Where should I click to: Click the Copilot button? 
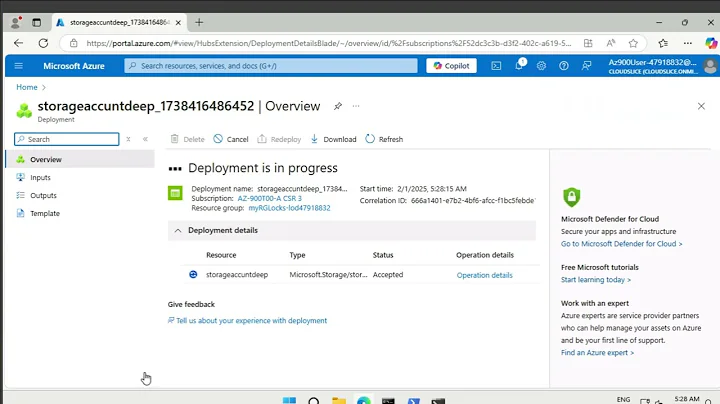[451, 66]
